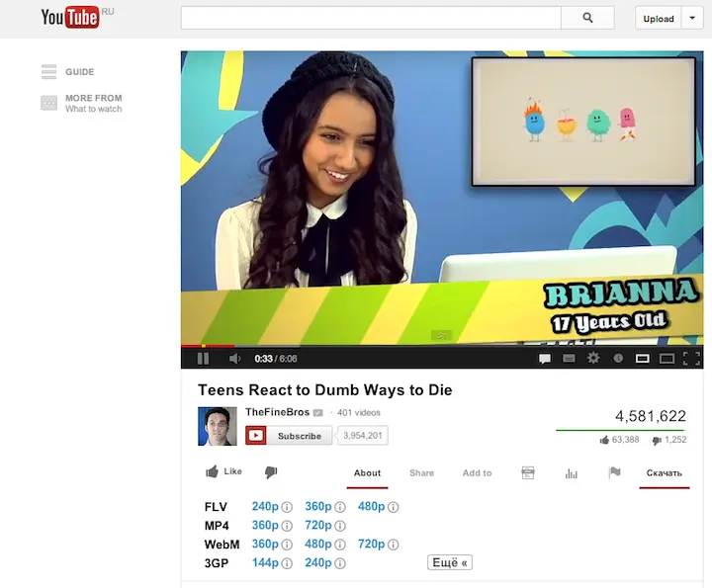Screen dimensions: 712x588
Task: Click the dislike thumbs-down button
Action: (x=271, y=472)
